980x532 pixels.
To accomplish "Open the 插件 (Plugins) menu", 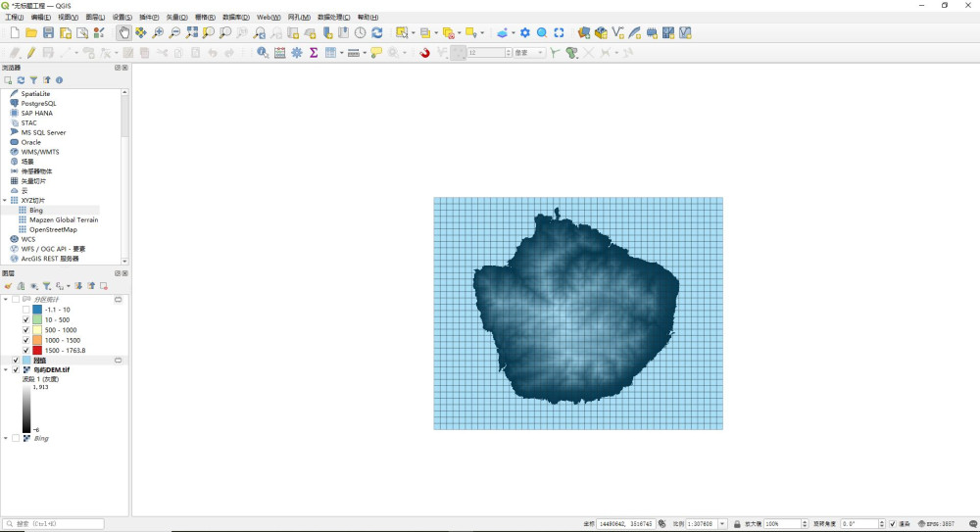I will 149,18.
